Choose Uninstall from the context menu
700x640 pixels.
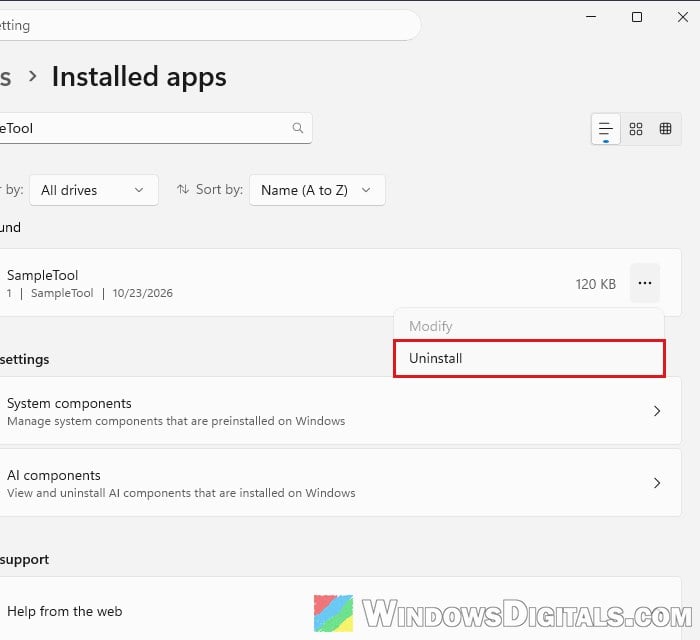529,358
